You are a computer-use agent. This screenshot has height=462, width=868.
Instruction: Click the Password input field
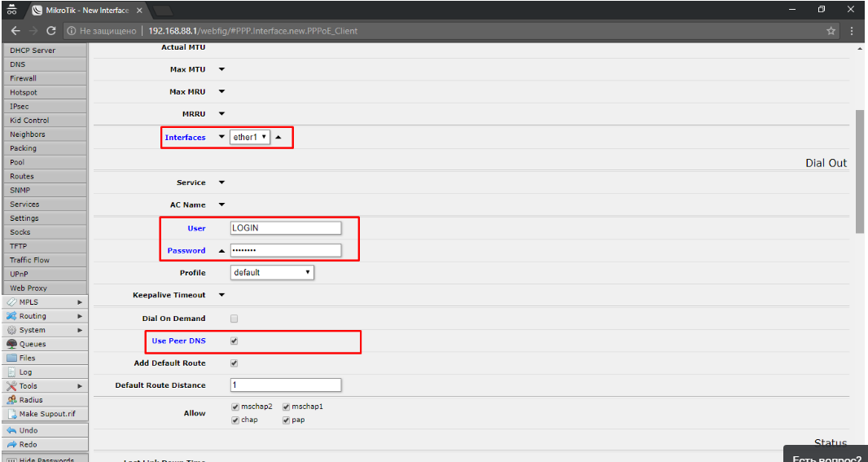coord(286,250)
